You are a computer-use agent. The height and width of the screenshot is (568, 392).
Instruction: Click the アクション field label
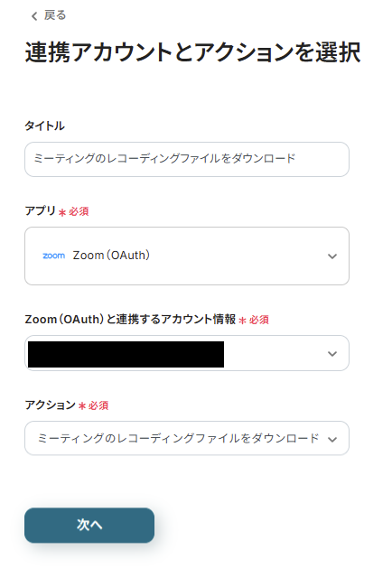pyautogui.click(x=50, y=405)
